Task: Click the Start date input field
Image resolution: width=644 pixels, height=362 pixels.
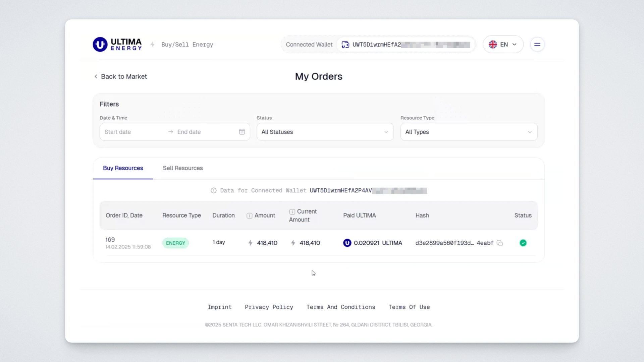Action: coord(132,132)
